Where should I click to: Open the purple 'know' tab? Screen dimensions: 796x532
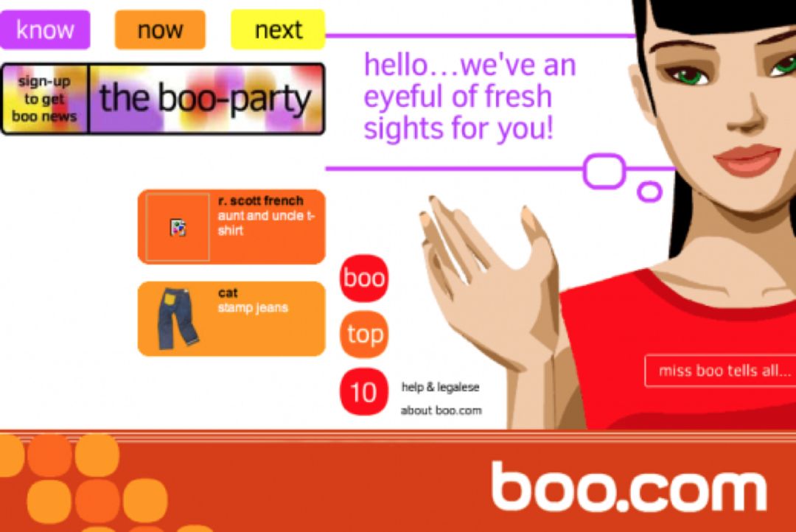pyautogui.click(x=45, y=29)
